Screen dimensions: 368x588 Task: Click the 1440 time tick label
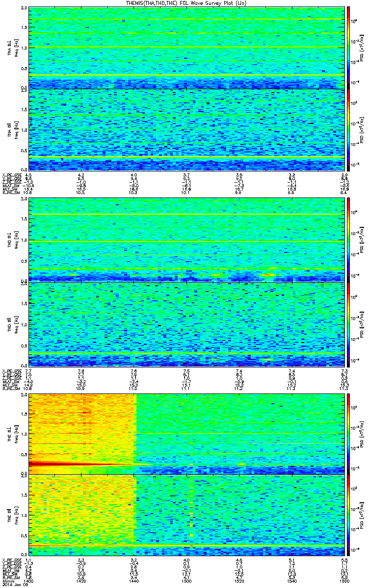tap(133, 581)
